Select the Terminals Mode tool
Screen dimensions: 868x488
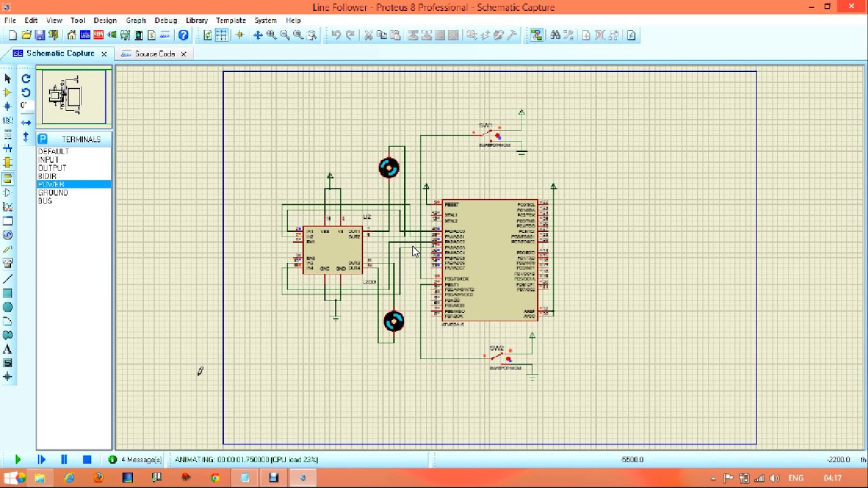tap(7, 178)
